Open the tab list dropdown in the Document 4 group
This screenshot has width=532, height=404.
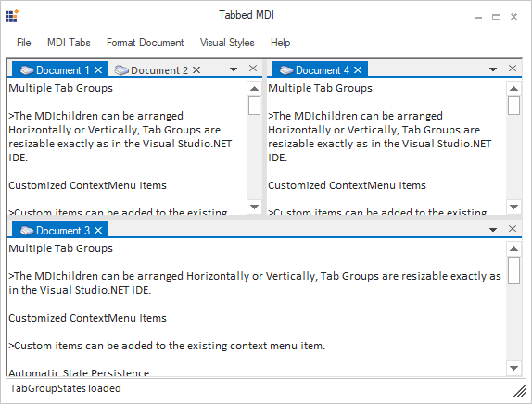(493, 69)
